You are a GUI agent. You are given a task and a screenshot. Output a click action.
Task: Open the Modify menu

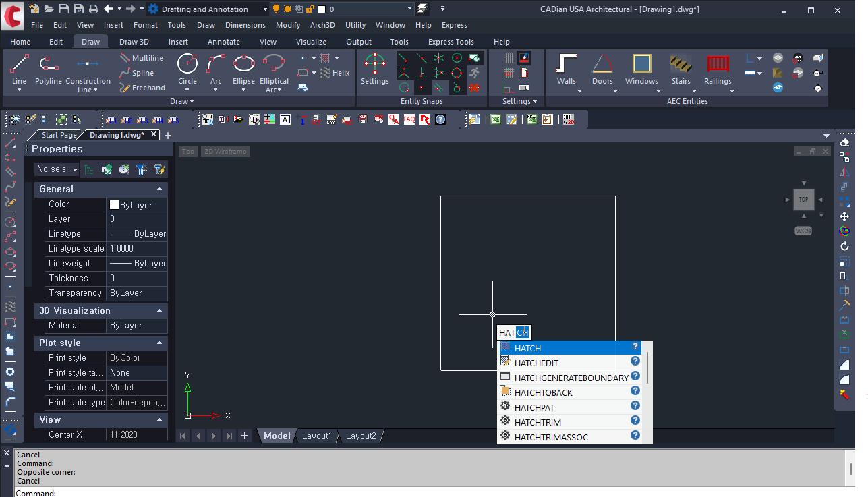288,25
